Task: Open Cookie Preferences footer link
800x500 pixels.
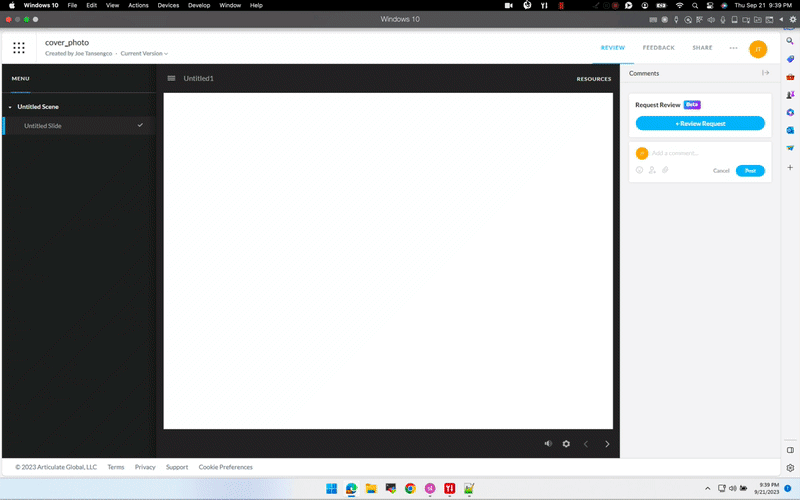Action: click(x=226, y=467)
